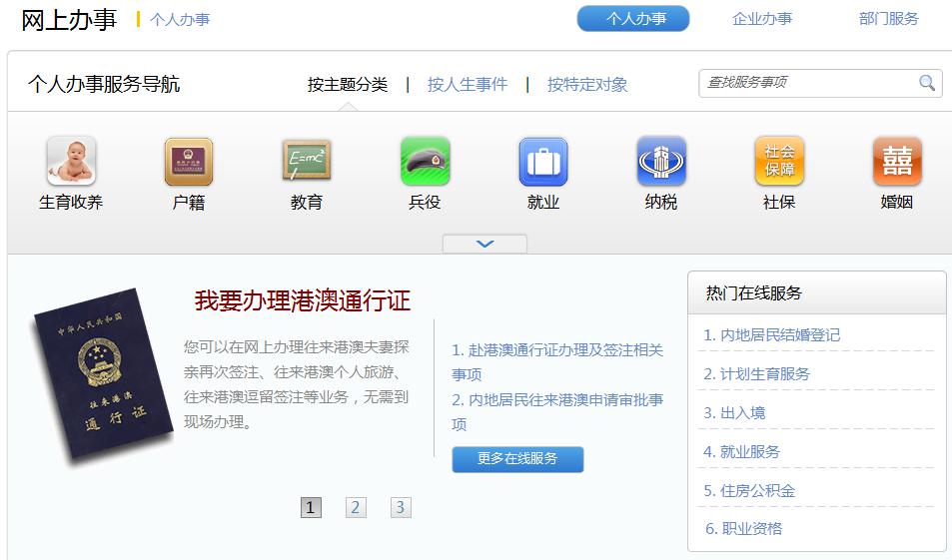Click the 查找服务事项 search field
952x560 pixels.
[807, 83]
